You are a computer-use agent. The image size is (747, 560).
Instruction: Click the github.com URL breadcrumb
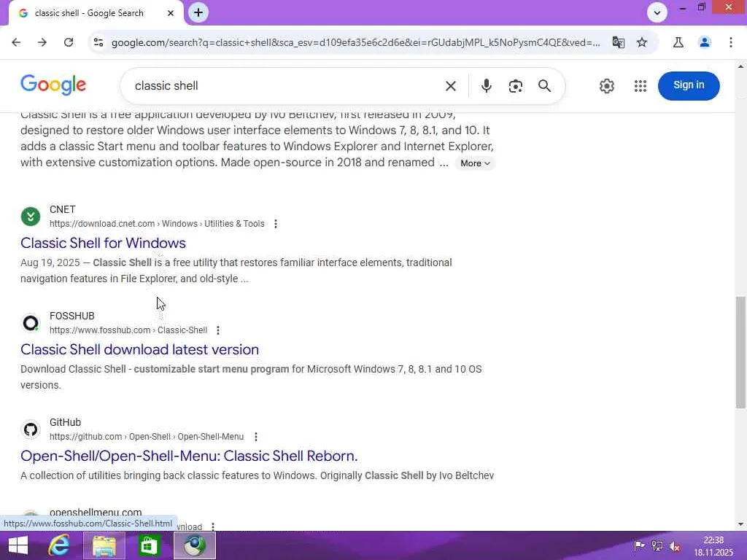point(146,437)
